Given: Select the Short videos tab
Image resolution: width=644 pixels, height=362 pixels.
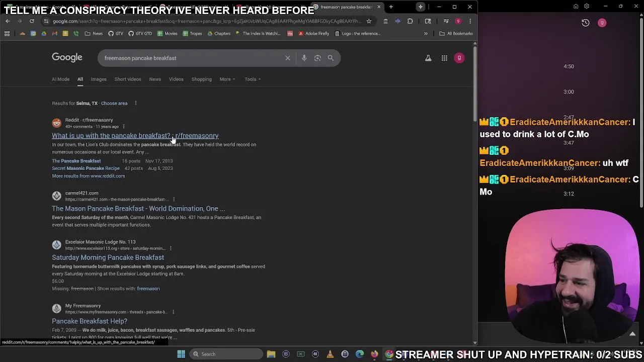Looking at the screenshot, I should [x=128, y=79].
